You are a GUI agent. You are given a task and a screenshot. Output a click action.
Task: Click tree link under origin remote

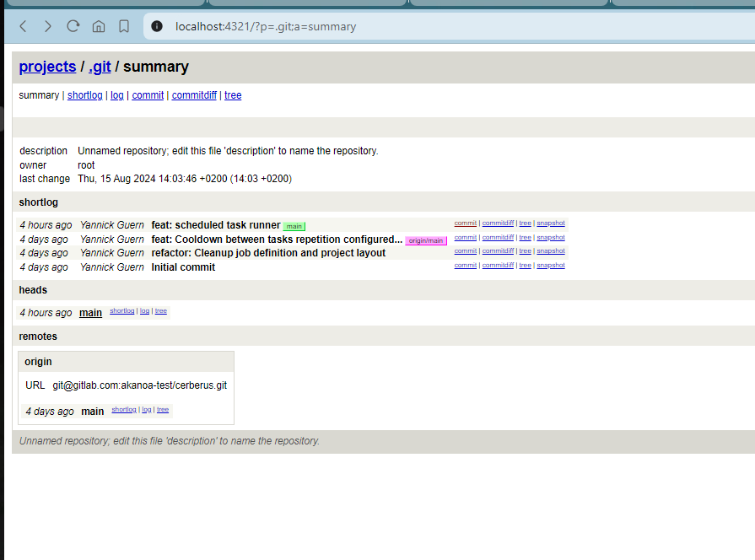pyautogui.click(x=163, y=410)
